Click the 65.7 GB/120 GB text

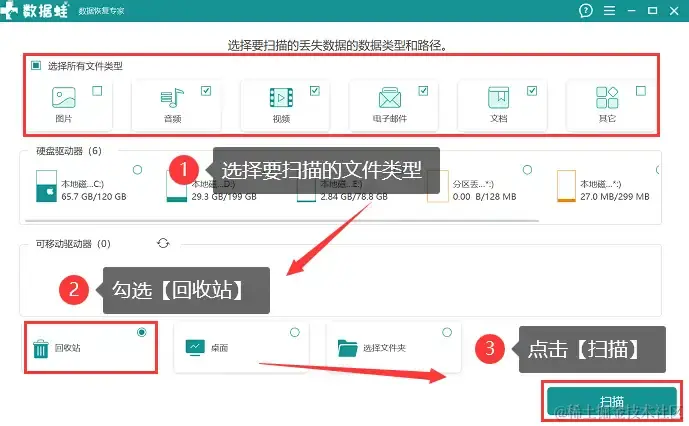(94, 197)
